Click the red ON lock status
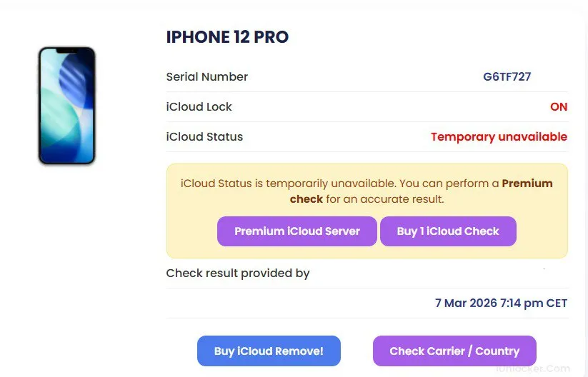The height and width of the screenshot is (377, 588). (x=558, y=107)
